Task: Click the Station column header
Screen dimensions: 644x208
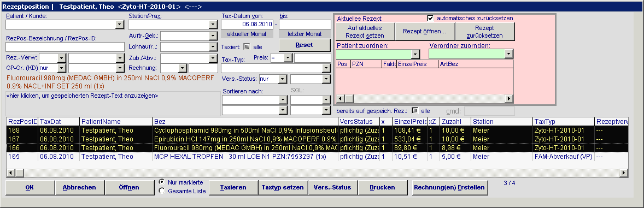Action: click(x=501, y=121)
